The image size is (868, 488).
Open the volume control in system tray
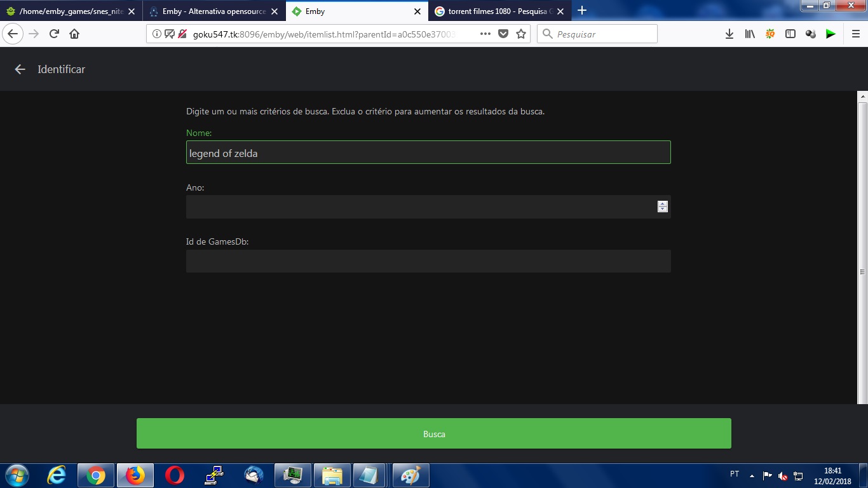coord(783,476)
